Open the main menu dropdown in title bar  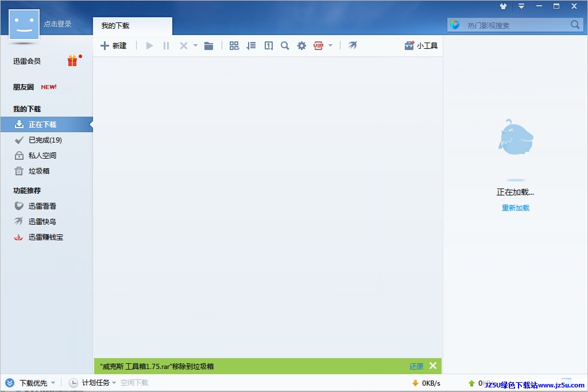pos(521,6)
